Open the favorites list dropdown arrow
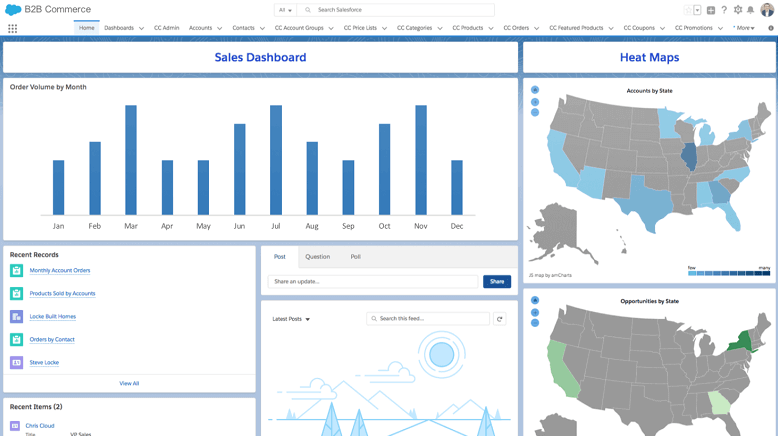Viewport: 778px width, 436px height. click(x=697, y=10)
